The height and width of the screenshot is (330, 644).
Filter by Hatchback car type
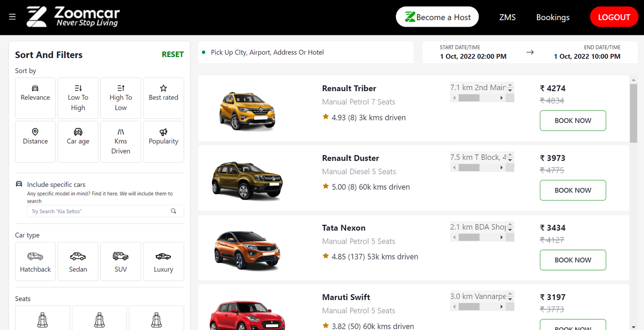[35, 261]
